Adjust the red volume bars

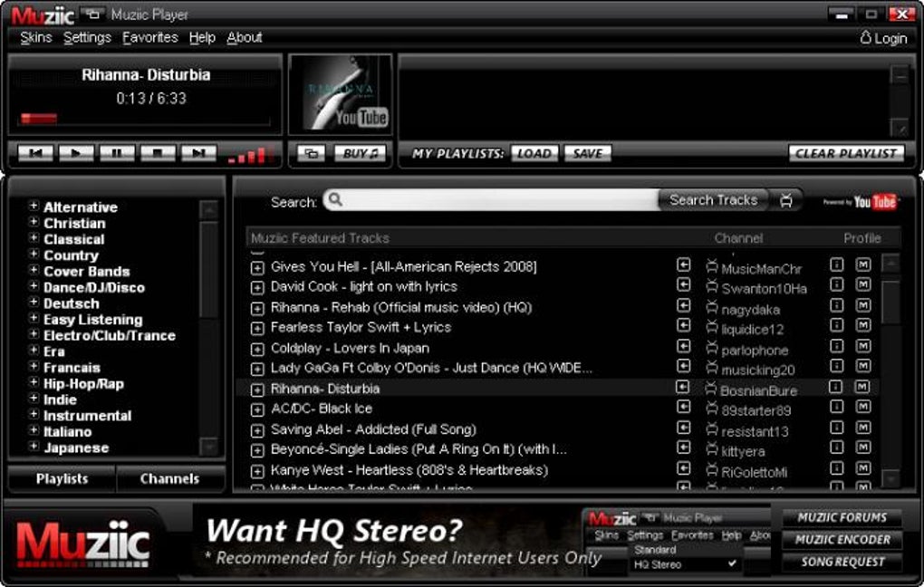pyautogui.click(x=250, y=155)
